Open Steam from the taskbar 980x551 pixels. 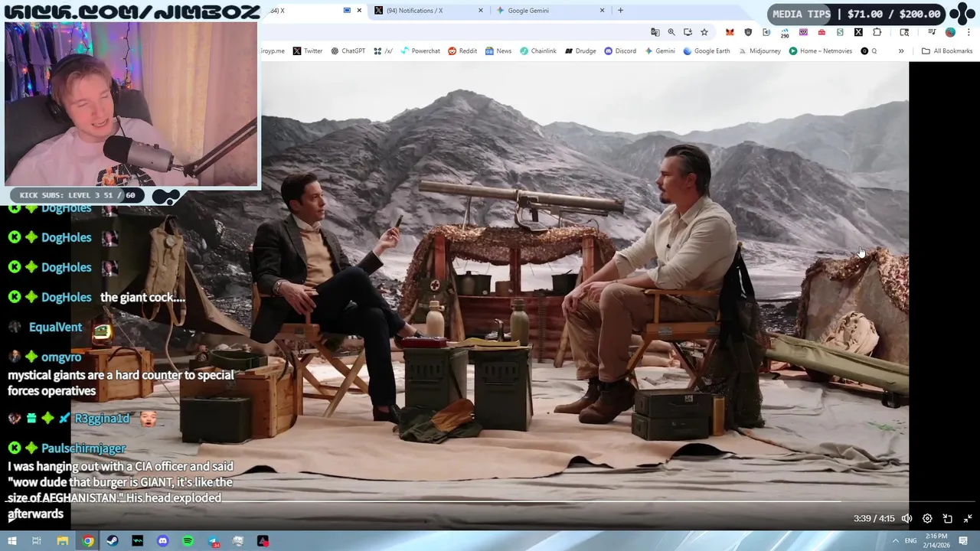(x=113, y=541)
